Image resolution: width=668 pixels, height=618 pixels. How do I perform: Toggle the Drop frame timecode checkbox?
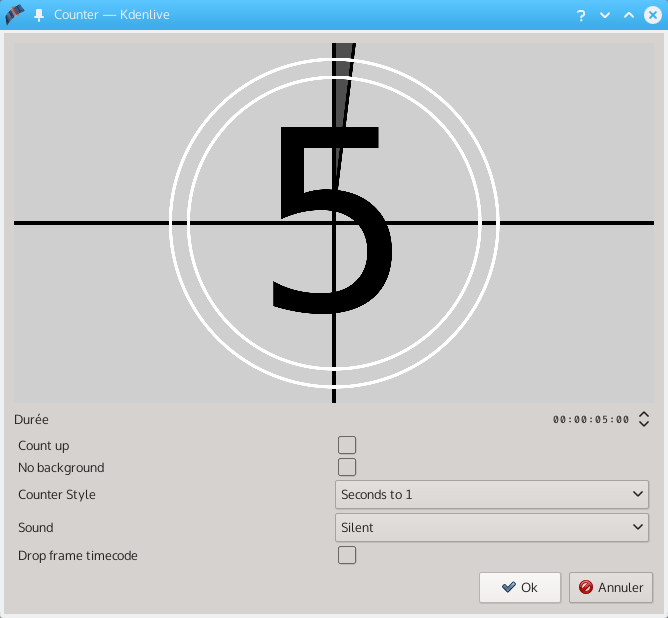[347, 555]
